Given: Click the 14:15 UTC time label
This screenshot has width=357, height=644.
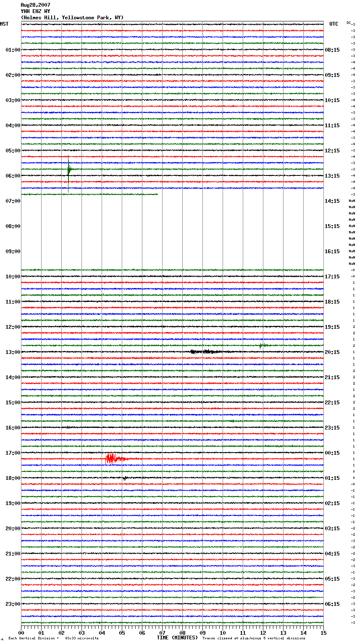Looking at the screenshot, I should (332, 201).
